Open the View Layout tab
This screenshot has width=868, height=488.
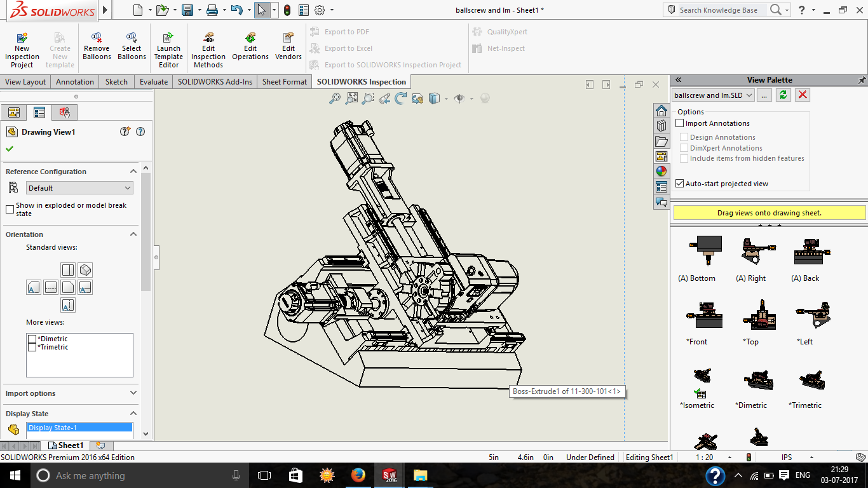(x=25, y=82)
